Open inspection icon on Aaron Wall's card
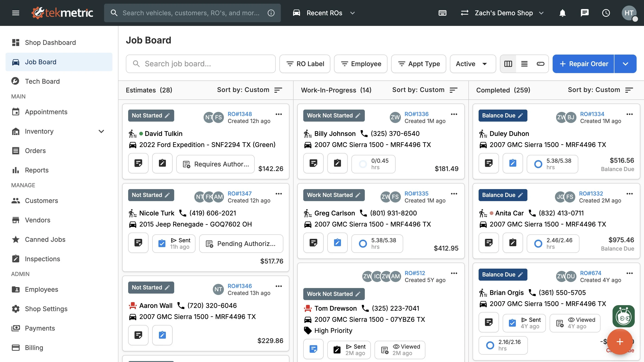This screenshot has width=644, height=362. tap(162, 335)
